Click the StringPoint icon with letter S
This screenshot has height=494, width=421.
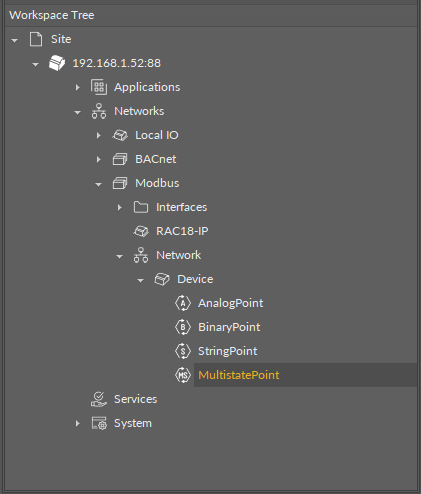coord(183,351)
